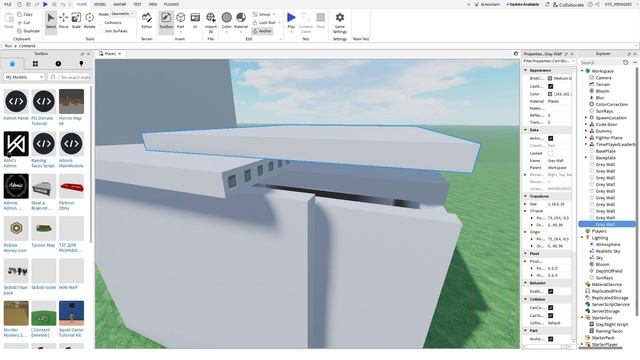Toggle CanCollide checkbox under Collision

tap(551, 308)
